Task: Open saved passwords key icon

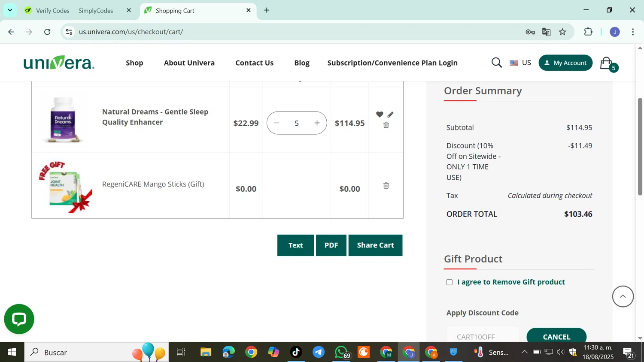Action: (530, 32)
